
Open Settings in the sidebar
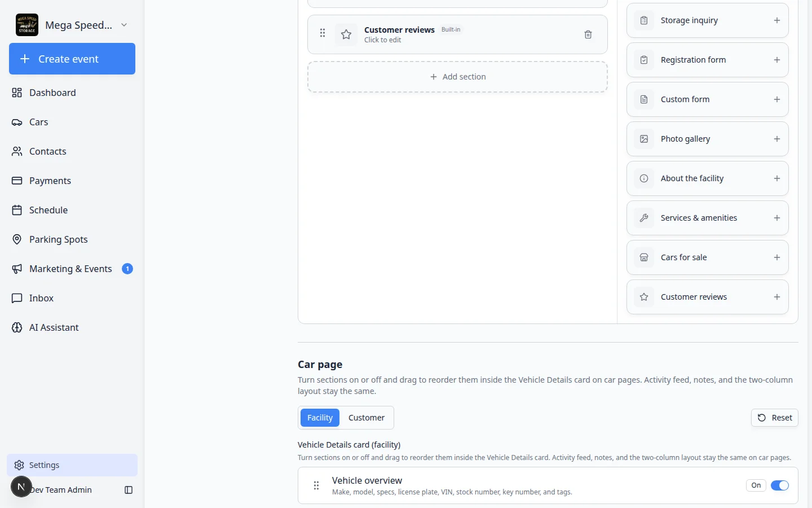tap(72, 465)
